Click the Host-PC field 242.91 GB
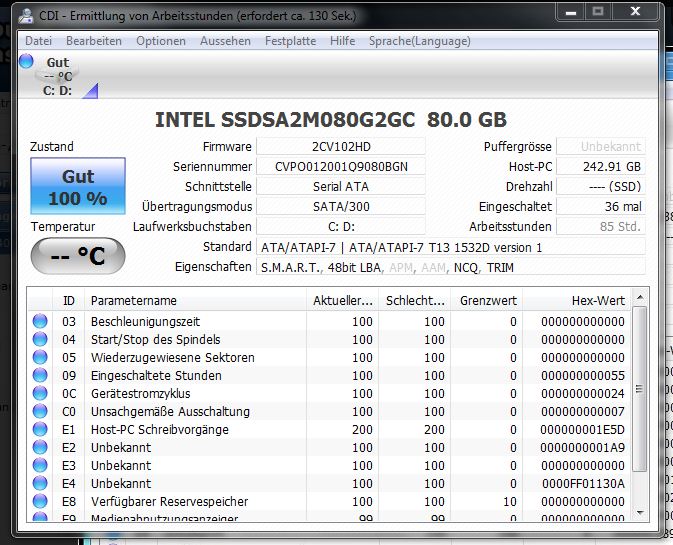 click(601, 167)
